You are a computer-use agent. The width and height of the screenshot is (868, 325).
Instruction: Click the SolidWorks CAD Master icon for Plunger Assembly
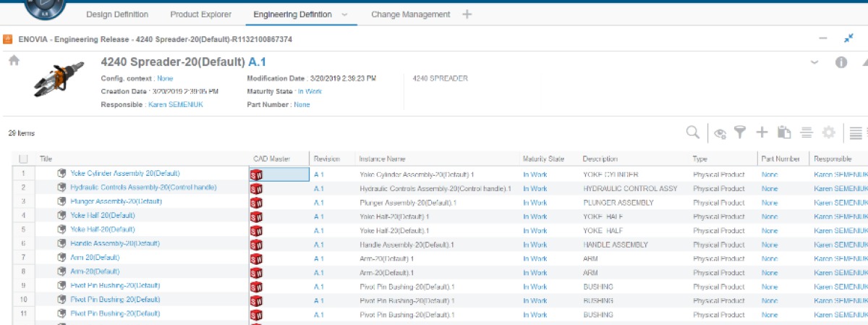[255, 203]
